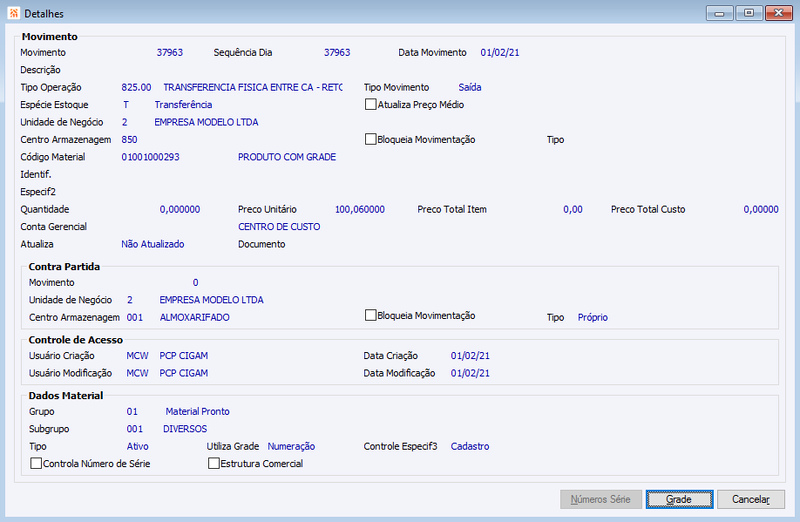Minimize the Detalhes window
This screenshot has height=522, width=800.
click(719, 13)
